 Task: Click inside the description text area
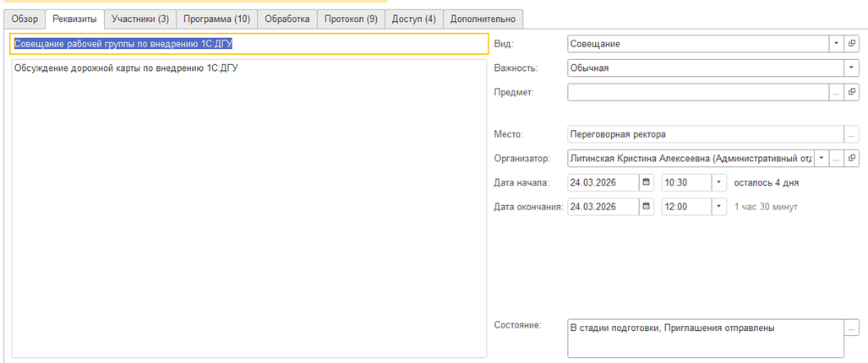tap(248, 211)
